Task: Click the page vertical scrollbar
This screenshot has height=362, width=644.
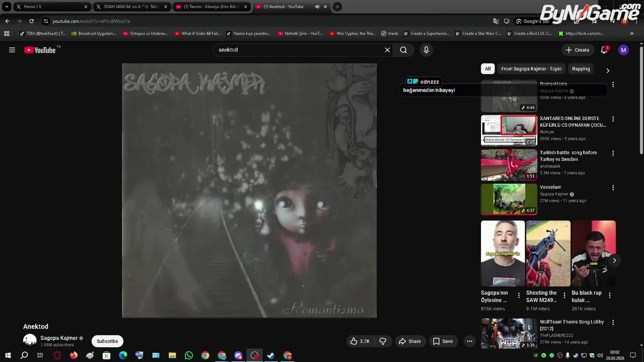Action: [x=641, y=101]
